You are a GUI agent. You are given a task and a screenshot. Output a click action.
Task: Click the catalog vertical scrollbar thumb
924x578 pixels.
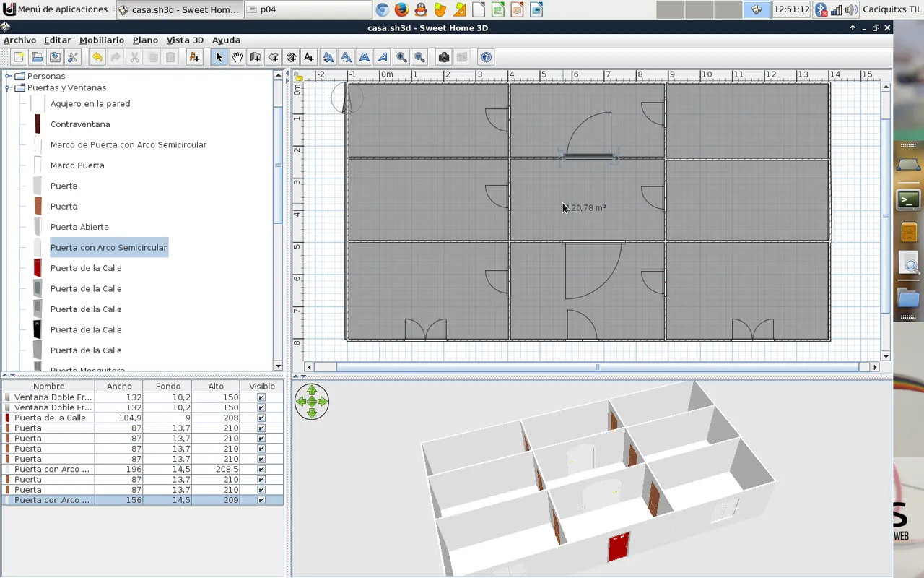[279, 165]
